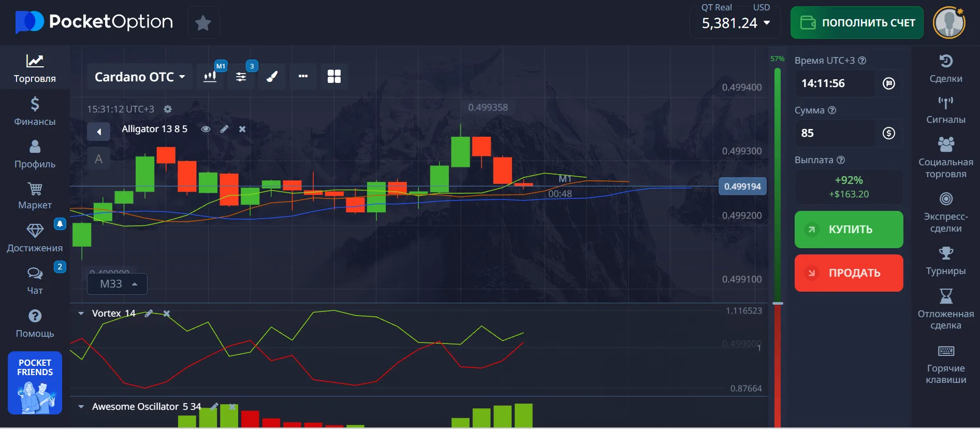Open the chart type M1 candle icon
This screenshot has width=980, height=429.
pyautogui.click(x=210, y=77)
